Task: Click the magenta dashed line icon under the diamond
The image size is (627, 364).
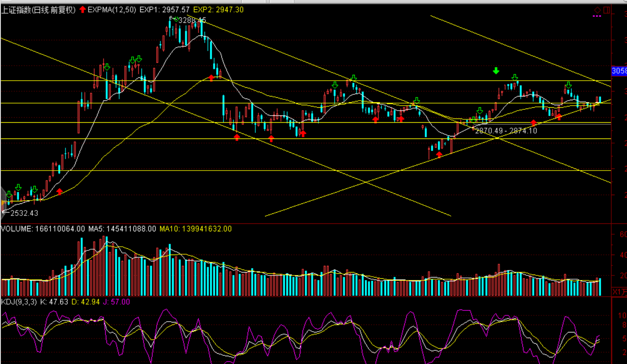Action: click(x=597, y=16)
